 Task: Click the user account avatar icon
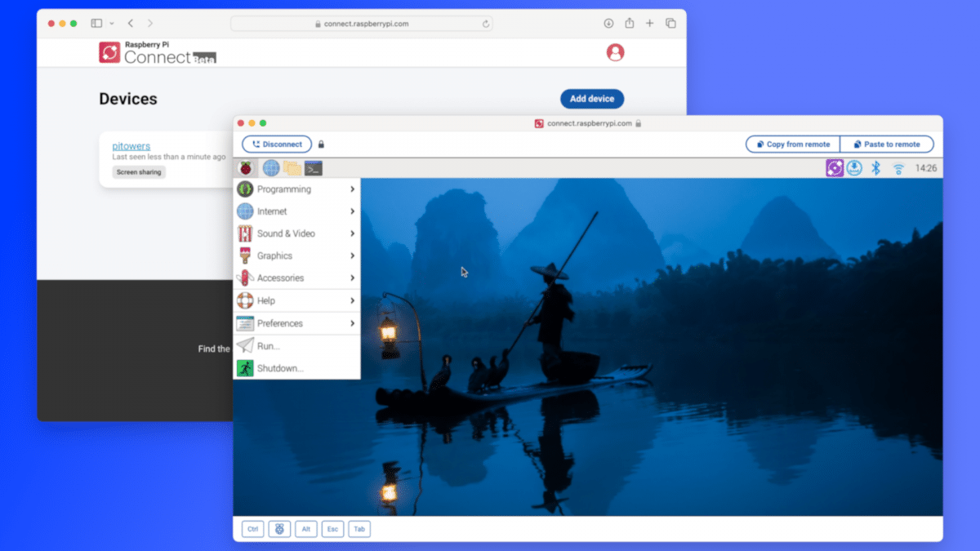615,52
